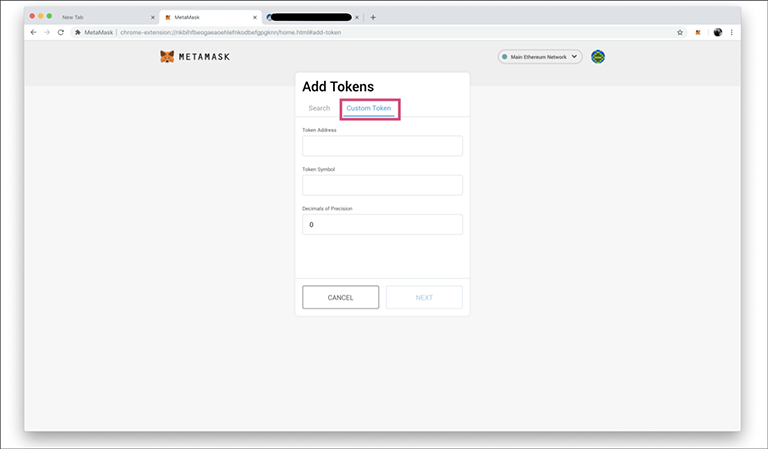This screenshot has height=449, width=768.
Task: Open MetaMask extension fox icon in toolbar
Action: coord(698,32)
